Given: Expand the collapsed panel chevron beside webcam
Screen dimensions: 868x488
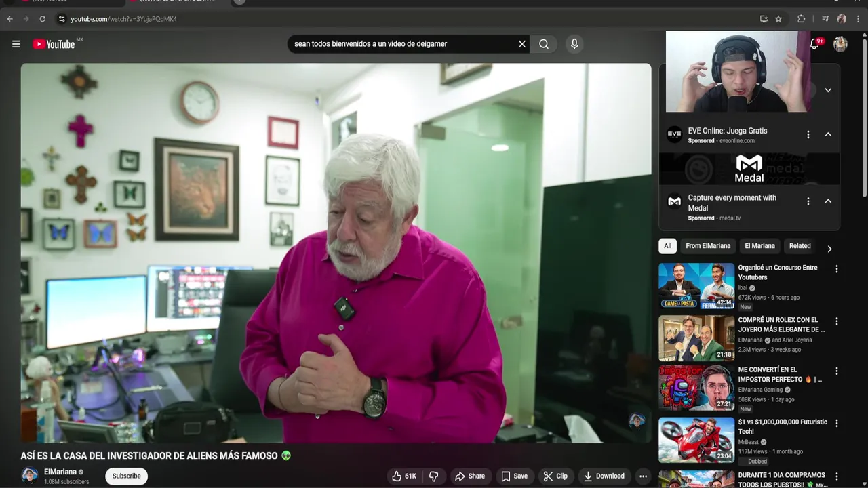Looking at the screenshot, I should (x=828, y=90).
